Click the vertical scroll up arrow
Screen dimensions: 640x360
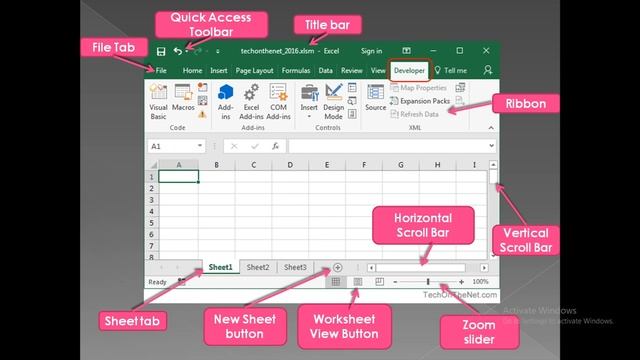[x=493, y=164]
